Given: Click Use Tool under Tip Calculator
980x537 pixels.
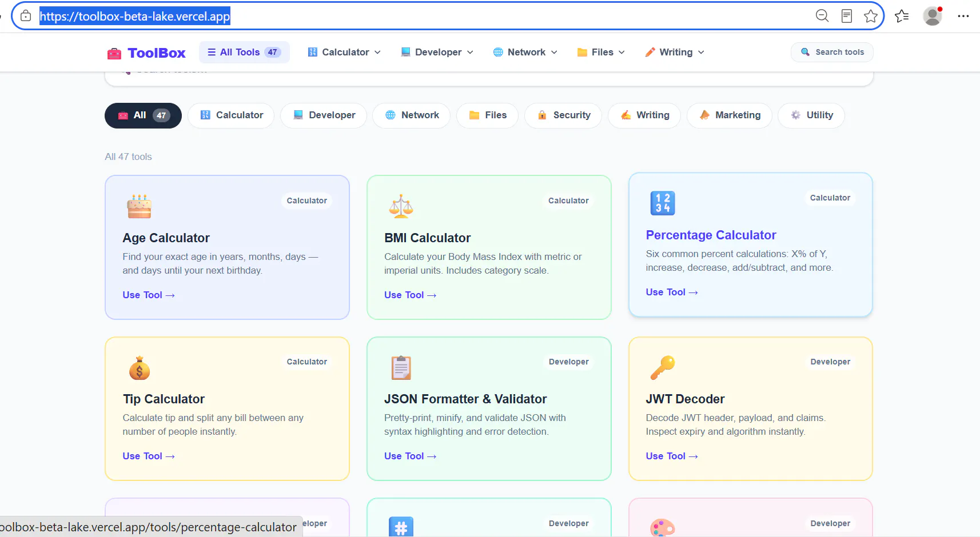Looking at the screenshot, I should coord(149,456).
